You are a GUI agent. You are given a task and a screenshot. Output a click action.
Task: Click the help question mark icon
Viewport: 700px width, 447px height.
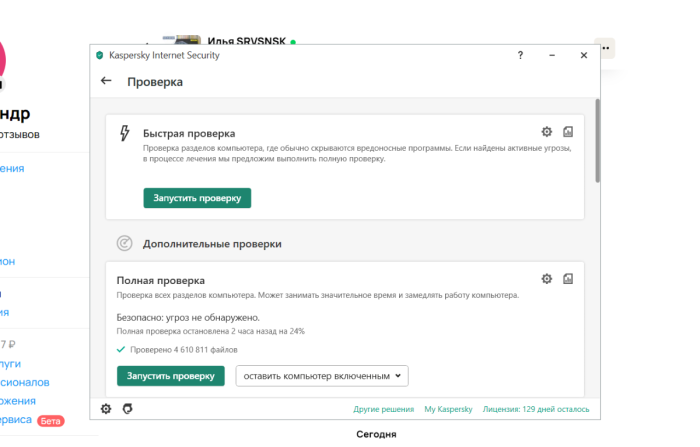tap(520, 55)
